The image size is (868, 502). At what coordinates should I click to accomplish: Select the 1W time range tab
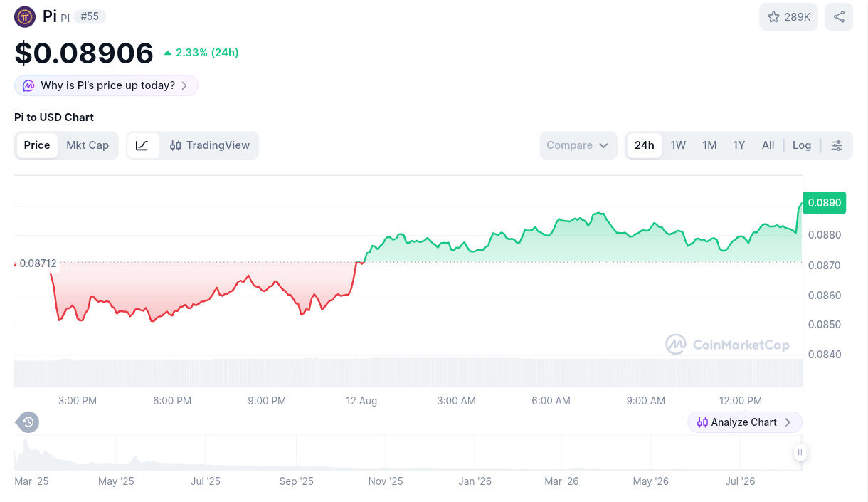[x=678, y=145]
